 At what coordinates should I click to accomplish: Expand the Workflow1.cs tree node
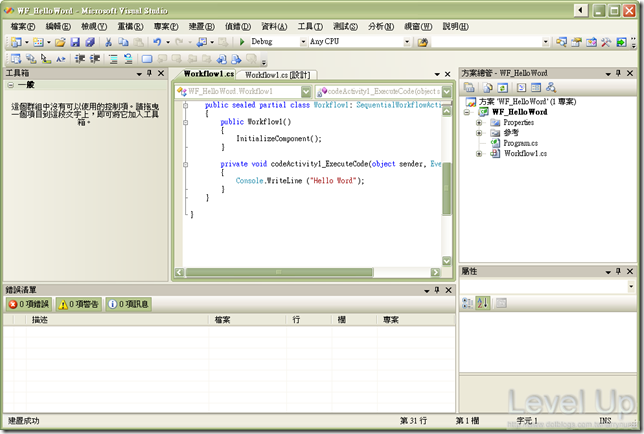click(x=479, y=154)
